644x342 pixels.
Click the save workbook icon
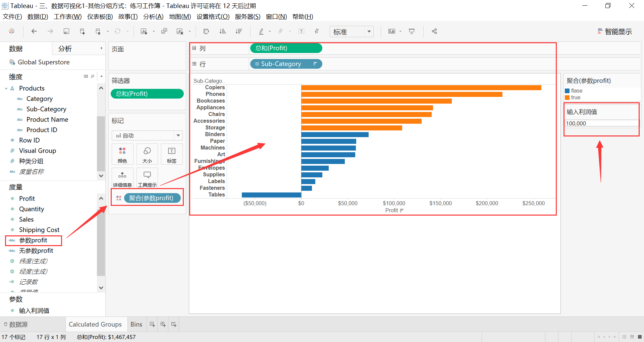66,31
